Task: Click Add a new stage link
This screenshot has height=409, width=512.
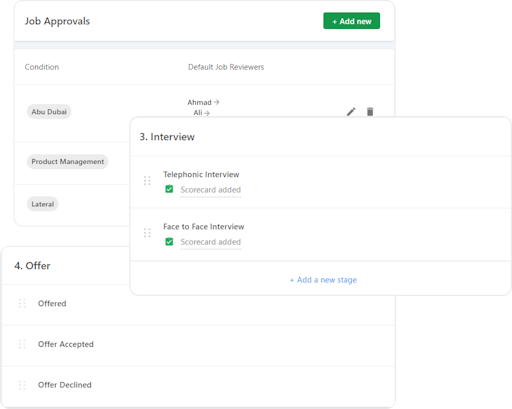Action: [323, 280]
